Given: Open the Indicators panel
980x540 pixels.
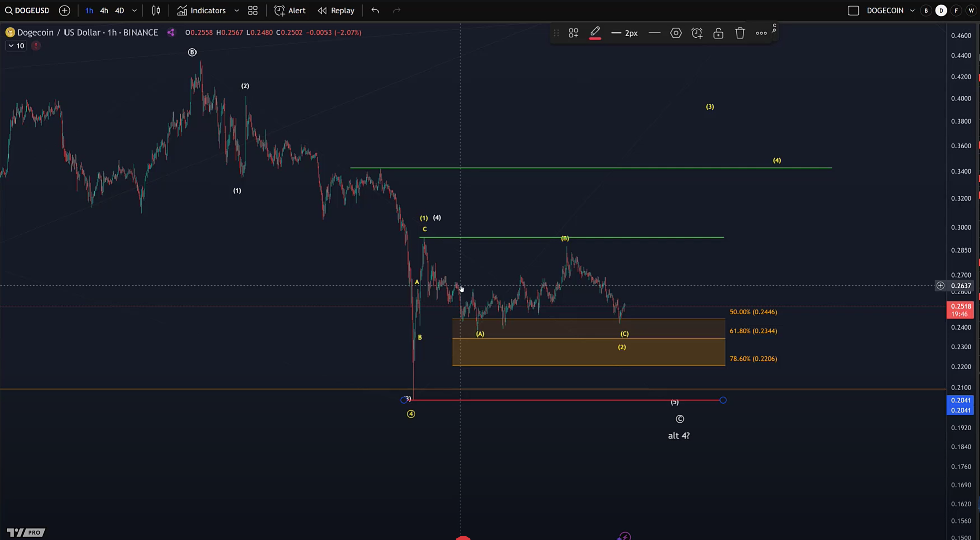Looking at the screenshot, I should tap(202, 10).
